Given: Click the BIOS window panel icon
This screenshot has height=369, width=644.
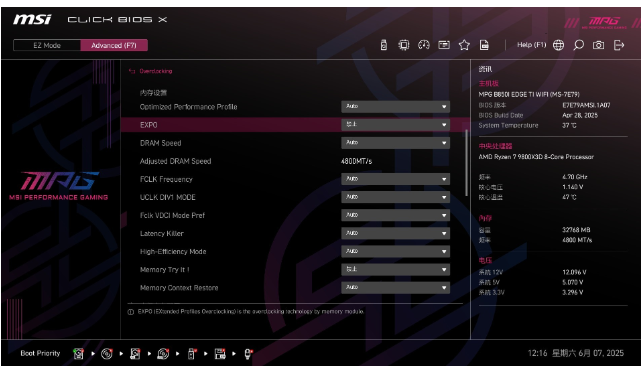Looking at the screenshot, I should [x=444, y=45].
